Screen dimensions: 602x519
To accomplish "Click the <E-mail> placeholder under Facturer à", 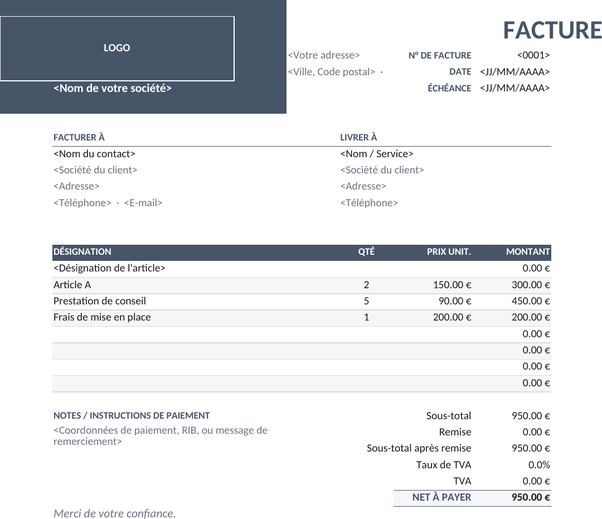I will (x=143, y=203).
